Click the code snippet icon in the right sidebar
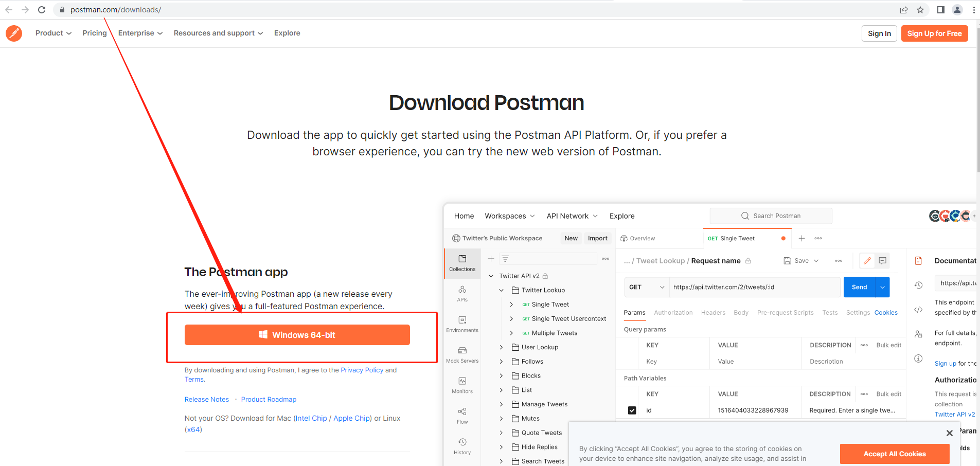Viewport: 980px width, 466px height. coord(918,310)
